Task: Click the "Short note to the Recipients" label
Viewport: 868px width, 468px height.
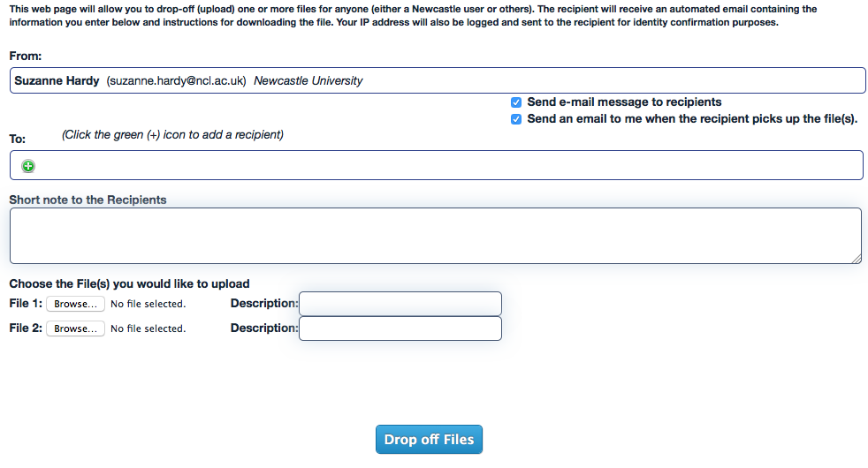Action: pyautogui.click(x=88, y=200)
